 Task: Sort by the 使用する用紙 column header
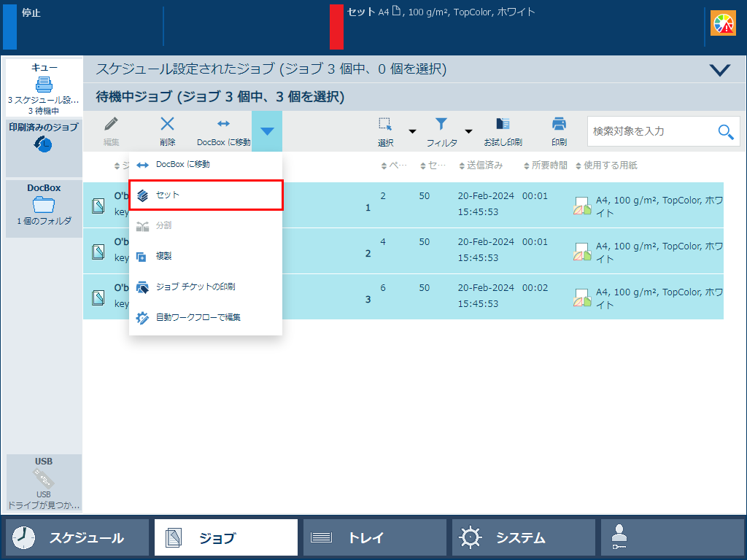[606, 166]
